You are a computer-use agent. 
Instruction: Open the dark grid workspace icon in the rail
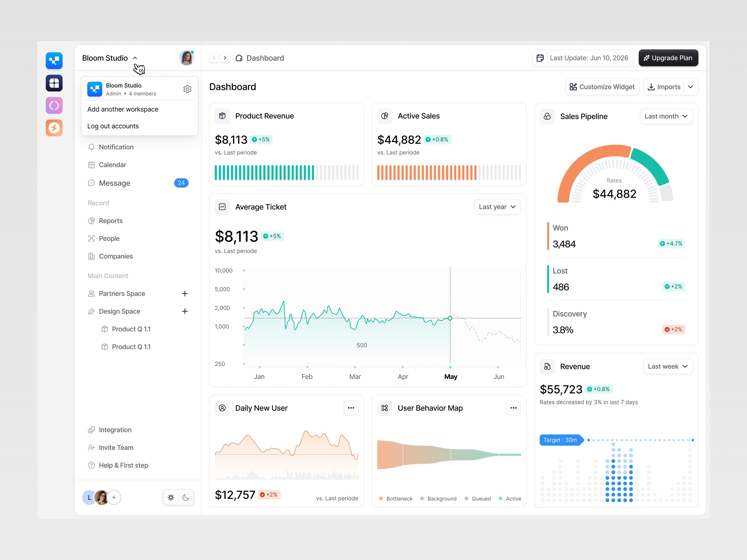pyautogui.click(x=54, y=83)
